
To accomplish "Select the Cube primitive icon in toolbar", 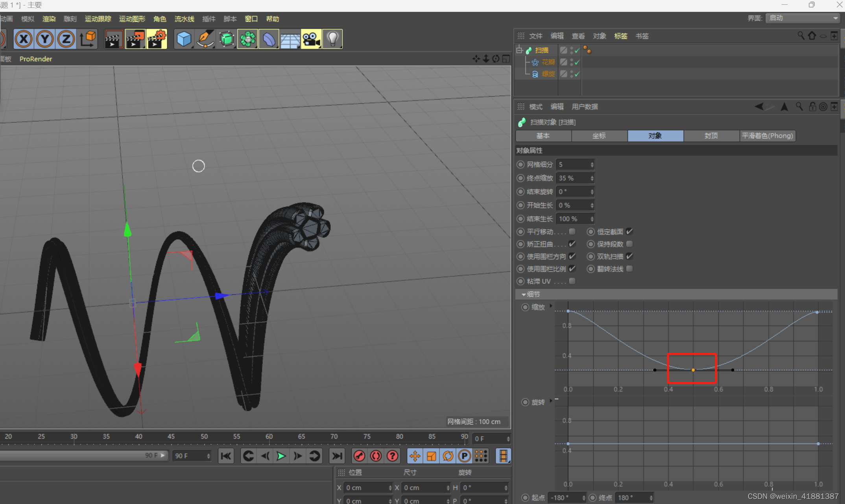I will coord(184,39).
